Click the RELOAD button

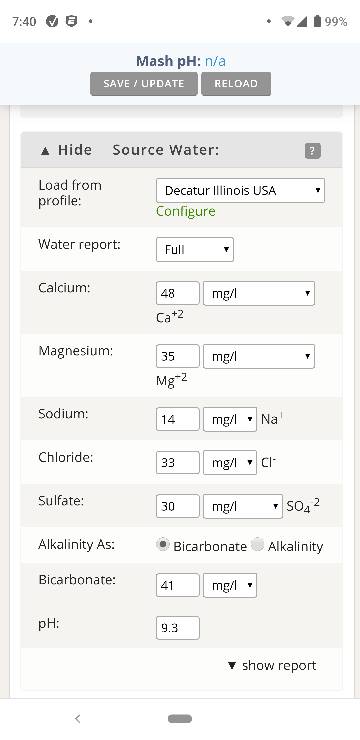coord(236,84)
